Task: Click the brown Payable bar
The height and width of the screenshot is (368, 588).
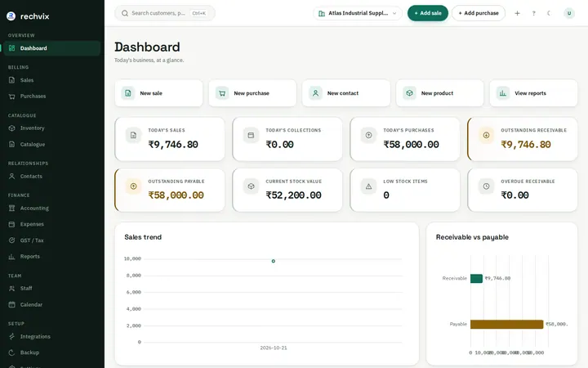Action: [x=507, y=324]
